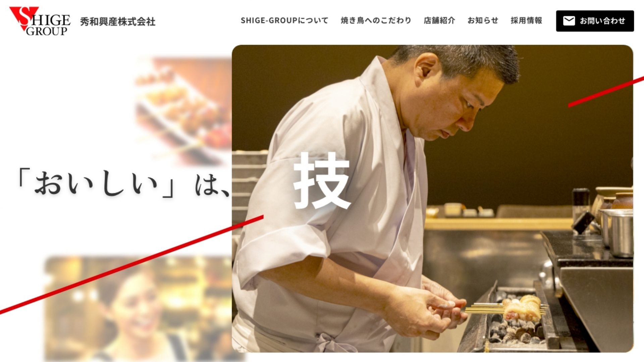Select 店舗紹介 in the navigation
Viewport: 644px width, 362px height.
coord(439,20)
